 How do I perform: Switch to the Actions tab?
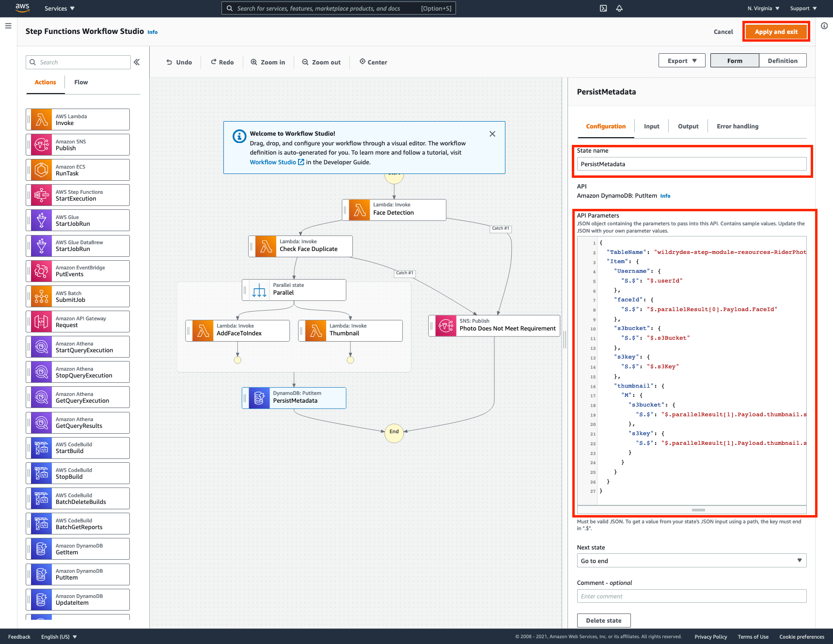(x=45, y=82)
